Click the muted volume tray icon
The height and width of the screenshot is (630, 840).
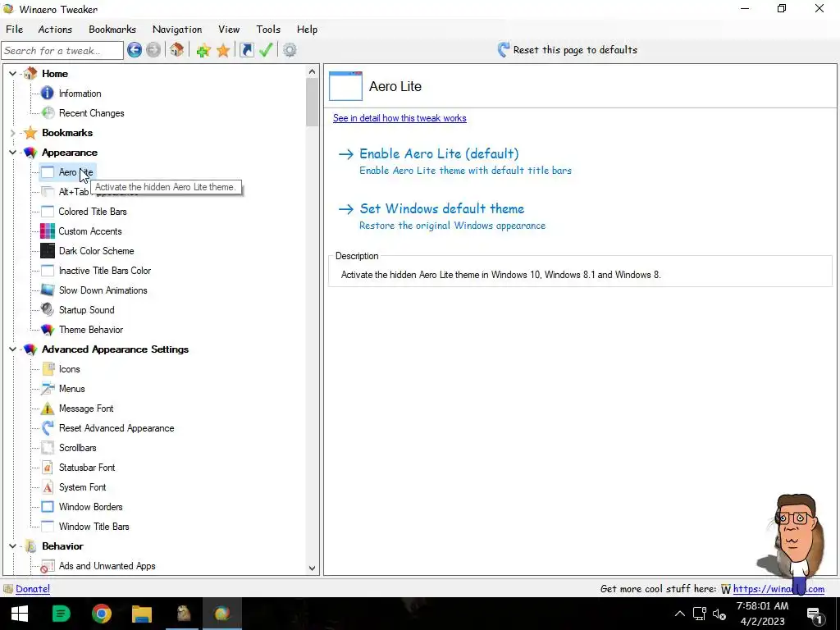(x=719, y=614)
